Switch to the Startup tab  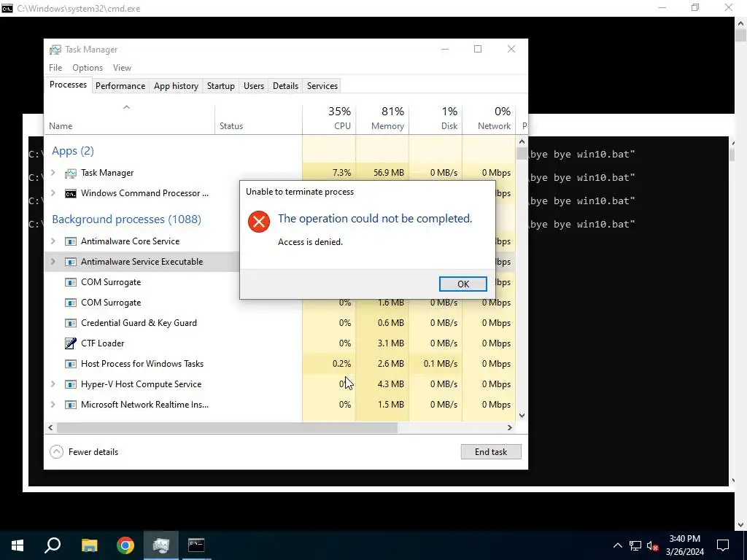pos(220,86)
